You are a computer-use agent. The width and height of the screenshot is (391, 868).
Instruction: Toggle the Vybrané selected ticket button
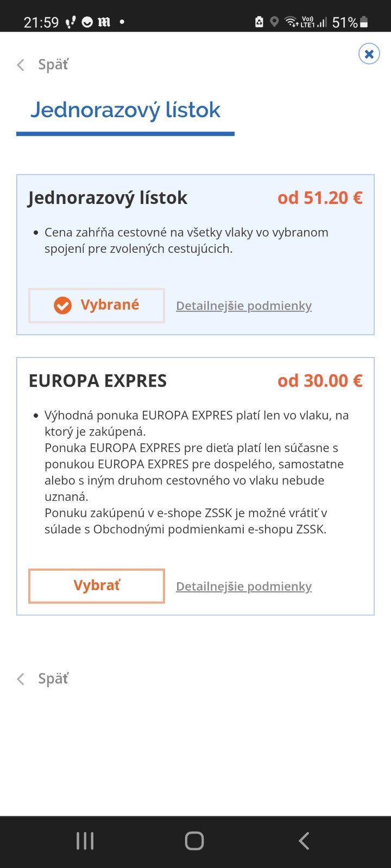click(x=97, y=305)
